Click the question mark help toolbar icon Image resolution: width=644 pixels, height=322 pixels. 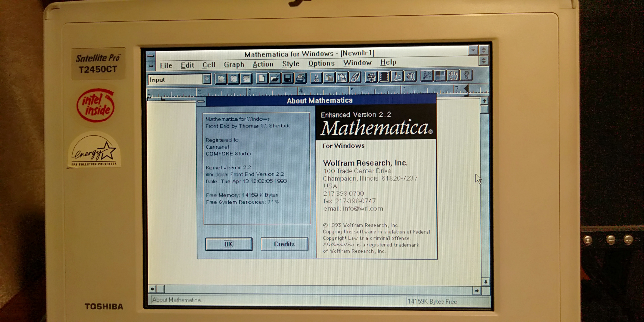pyautogui.click(x=466, y=75)
